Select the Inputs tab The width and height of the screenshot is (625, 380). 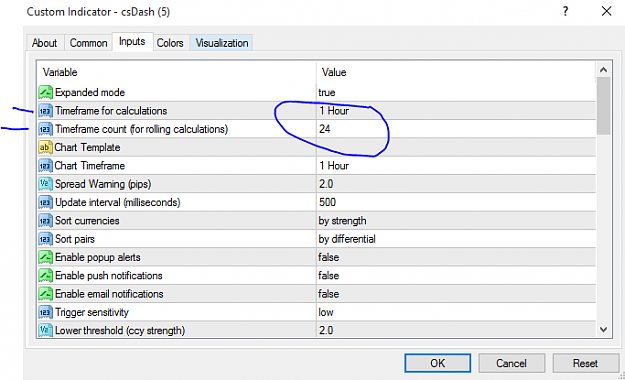tap(132, 41)
